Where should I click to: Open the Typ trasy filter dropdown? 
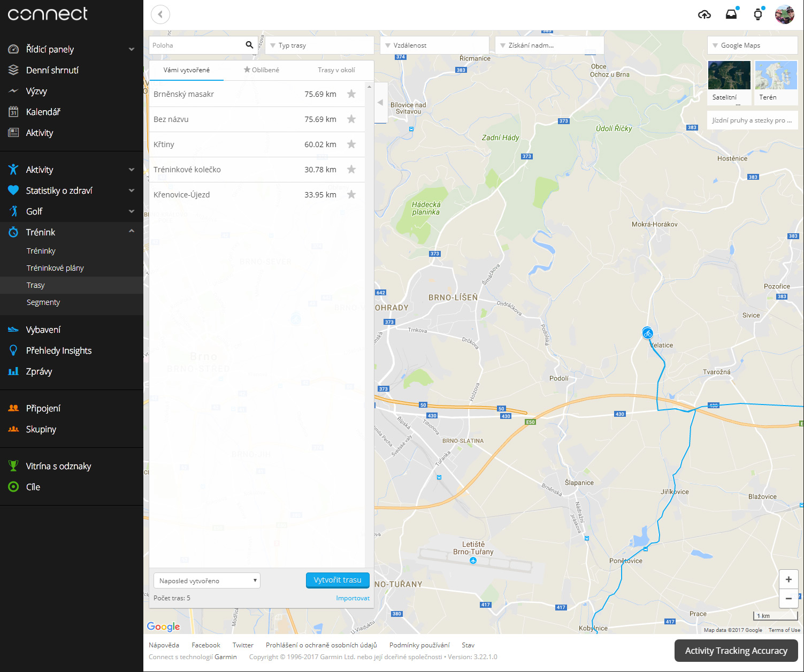pos(319,45)
